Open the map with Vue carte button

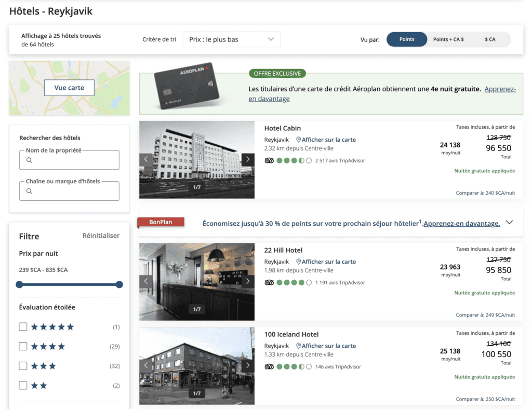pos(69,88)
